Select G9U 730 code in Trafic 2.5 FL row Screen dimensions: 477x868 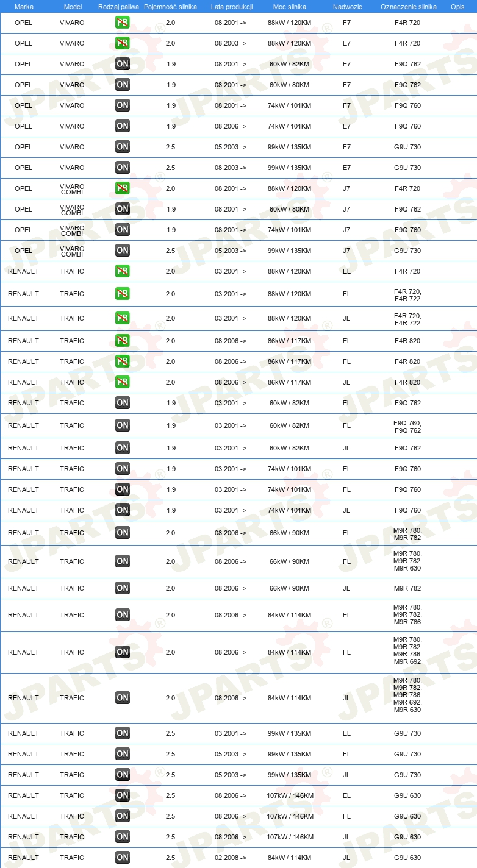(x=407, y=754)
